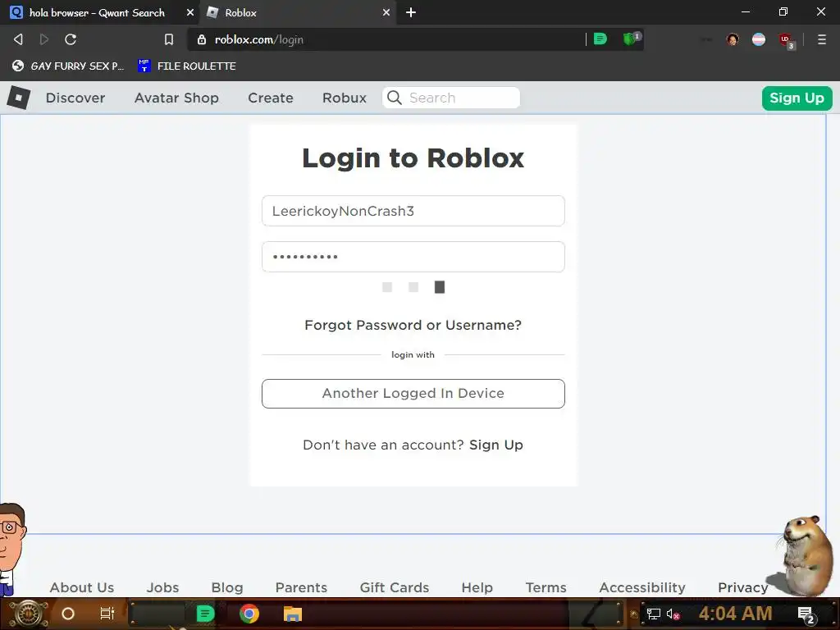Click the bookmark icon beside address bar
Image resolution: width=840 pixels, height=630 pixels.
pyautogui.click(x=169, y=39)
